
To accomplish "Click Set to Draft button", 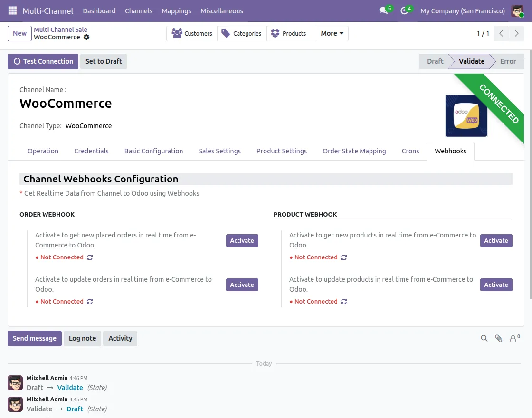I will coord(104,61).
